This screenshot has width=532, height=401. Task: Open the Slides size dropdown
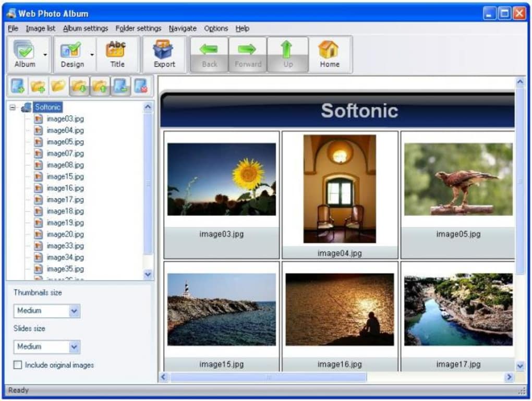coord(74,346)
